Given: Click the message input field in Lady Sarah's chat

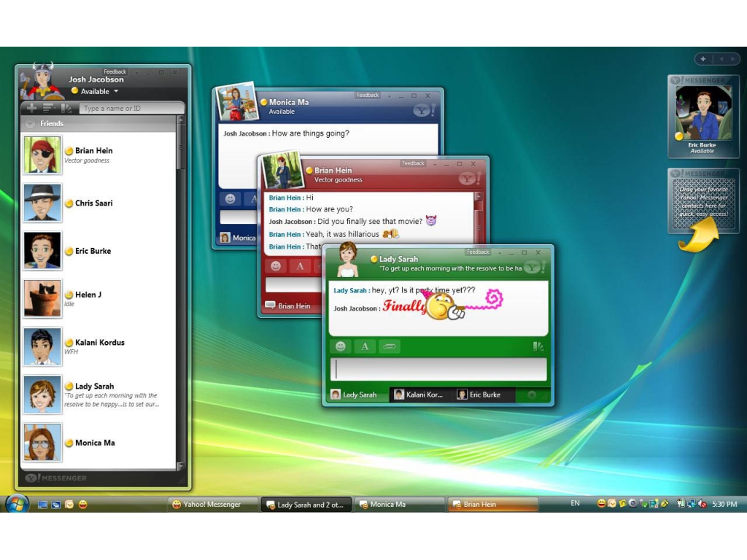Looking at the screenshot, I should pyautogui.click(x=438, y=370).
